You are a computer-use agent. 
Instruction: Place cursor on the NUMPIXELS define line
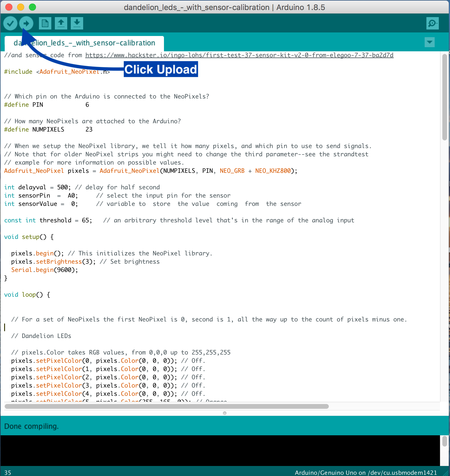point(48,129)
